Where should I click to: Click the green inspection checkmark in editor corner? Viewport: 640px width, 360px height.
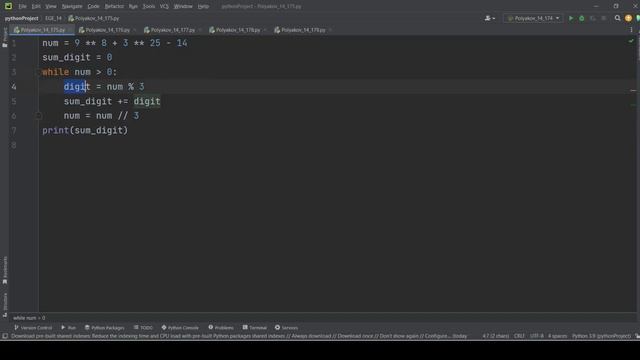coord(631,41)
